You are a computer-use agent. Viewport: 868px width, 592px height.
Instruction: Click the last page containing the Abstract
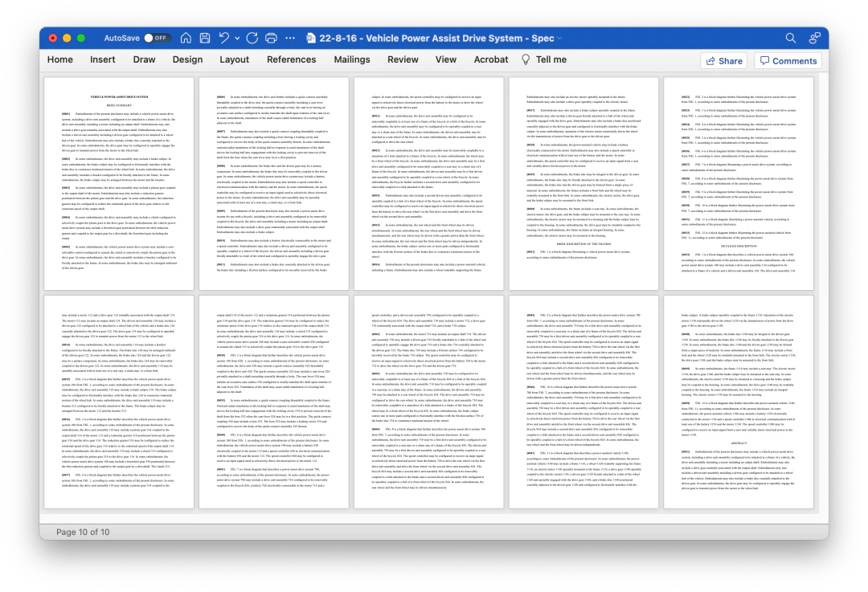point(738,402)
